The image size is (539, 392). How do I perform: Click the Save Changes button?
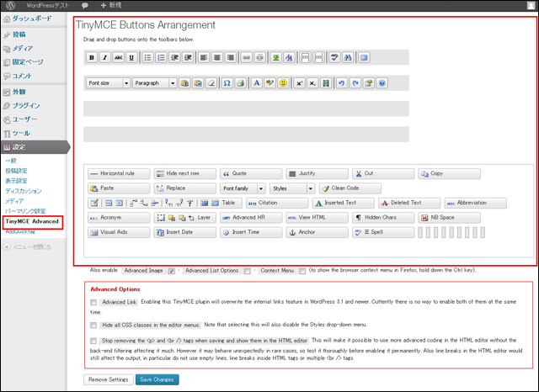coord(157,380)
